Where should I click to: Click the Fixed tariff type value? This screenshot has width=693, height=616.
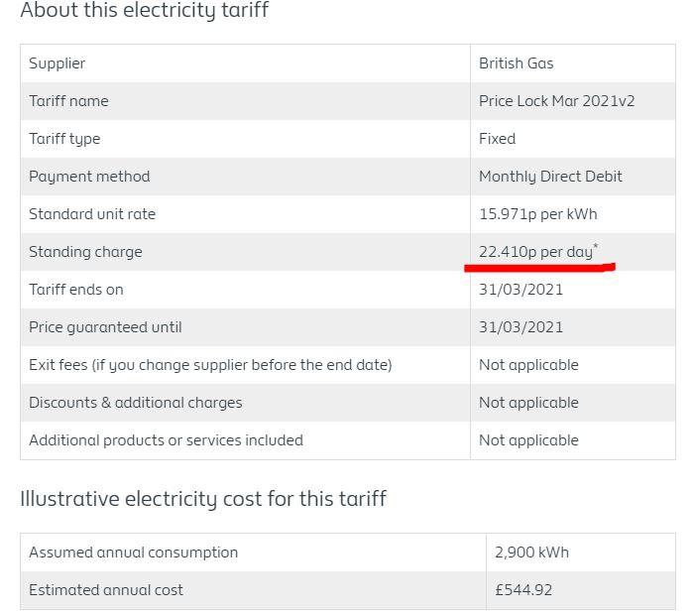498,139
